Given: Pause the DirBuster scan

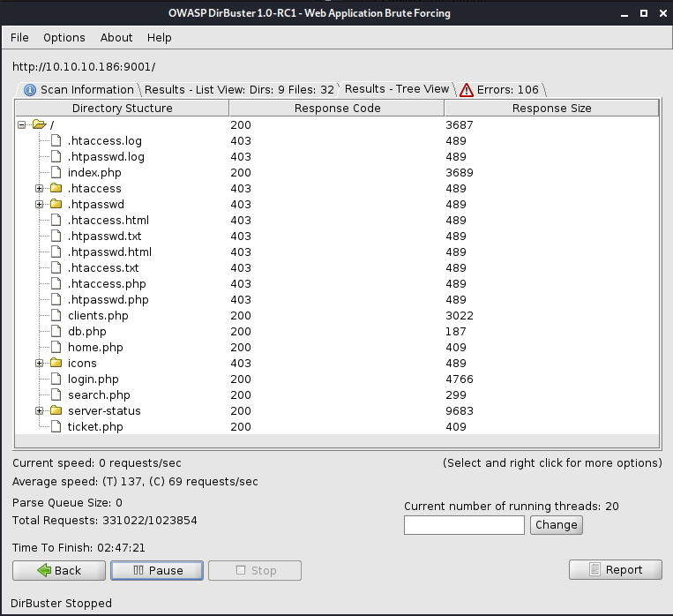Looking at the screenshot, I should click(x=157, y=570).
